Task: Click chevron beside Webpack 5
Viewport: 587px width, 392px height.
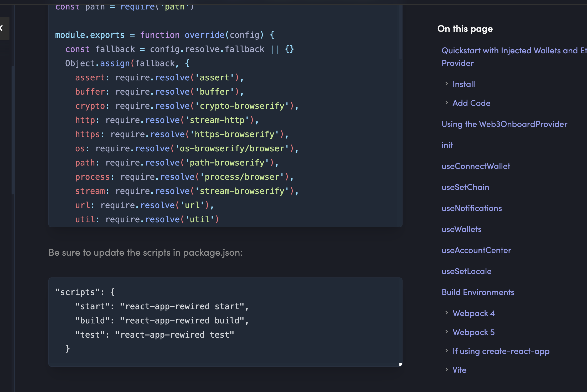Action: point(446,332)
